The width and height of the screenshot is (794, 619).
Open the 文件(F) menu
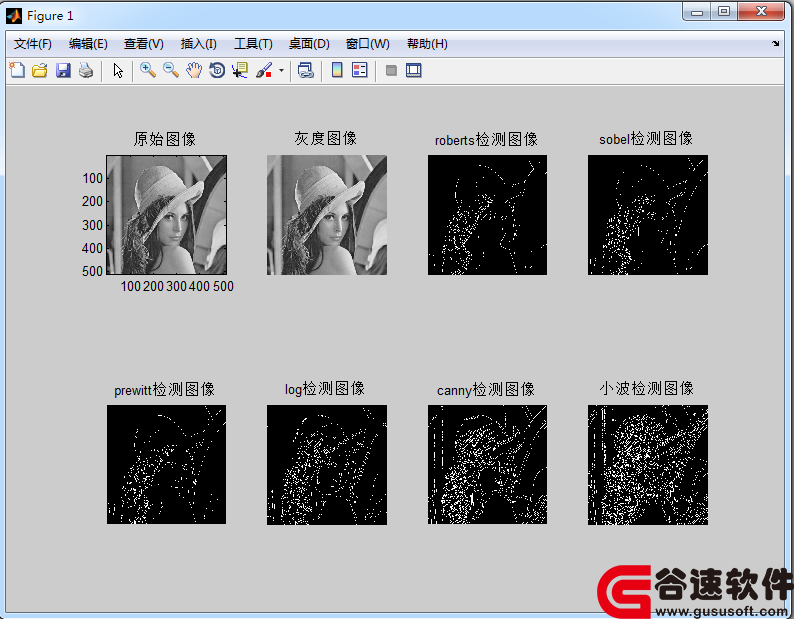click(x=33, y=44)
